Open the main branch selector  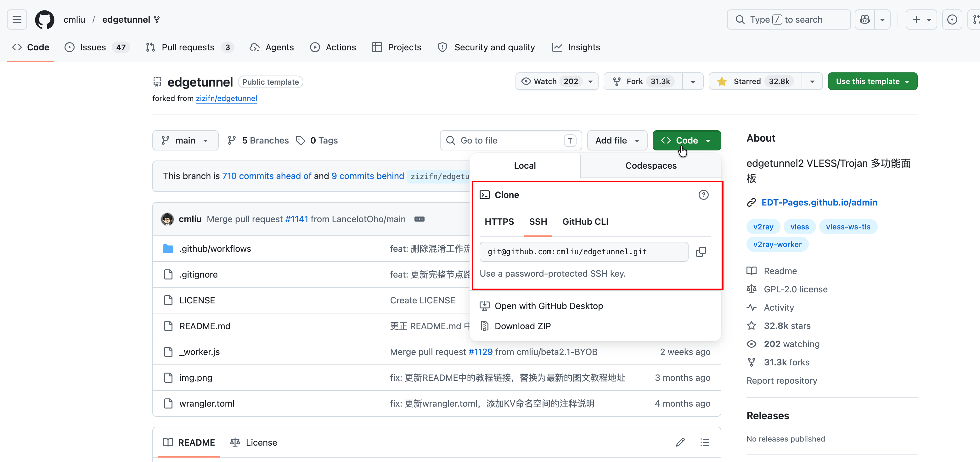tap(185, 140)
